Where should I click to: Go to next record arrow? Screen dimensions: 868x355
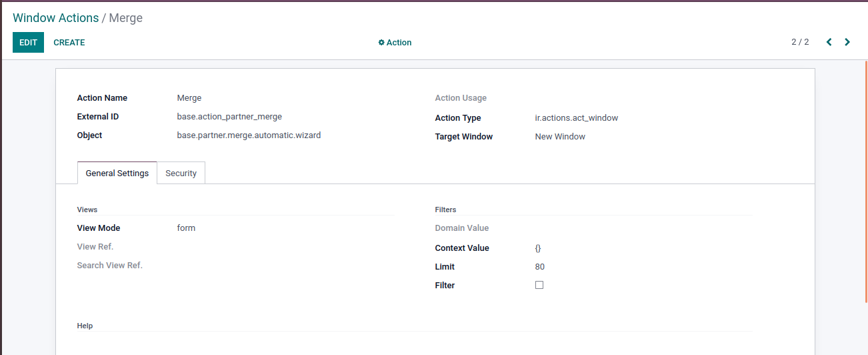coord(847,42)
